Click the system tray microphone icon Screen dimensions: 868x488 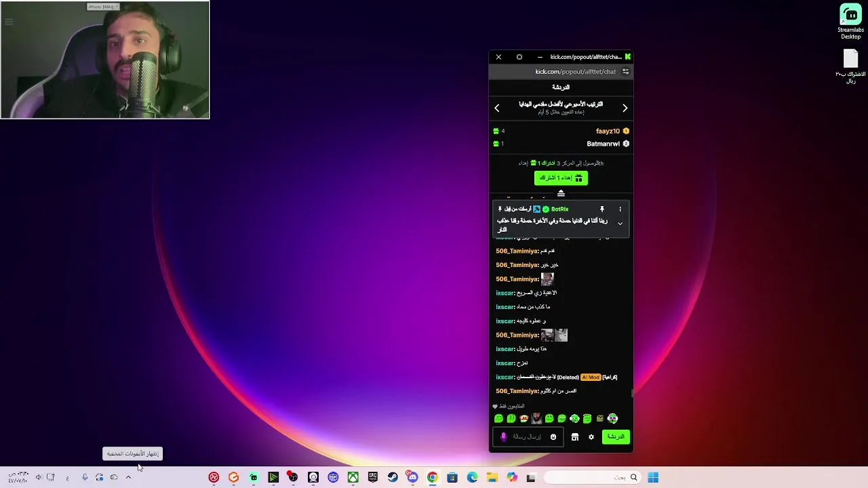pos(85,477)
